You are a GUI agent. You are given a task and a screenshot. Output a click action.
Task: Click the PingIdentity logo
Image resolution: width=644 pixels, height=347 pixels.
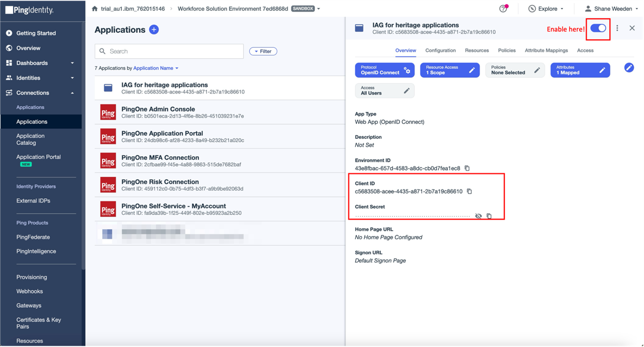click(x=29, y=10)
